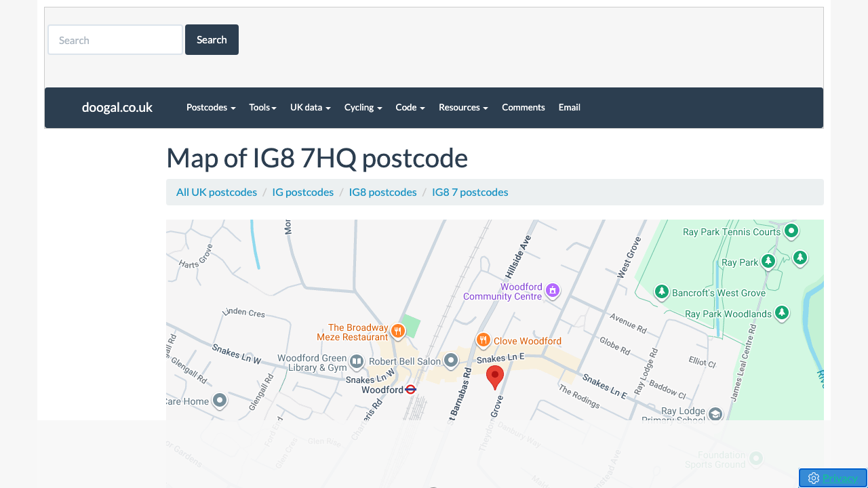Select the Comments menu item
The width and height of the screenshot is (868, 488).
(x=523, y=107)
